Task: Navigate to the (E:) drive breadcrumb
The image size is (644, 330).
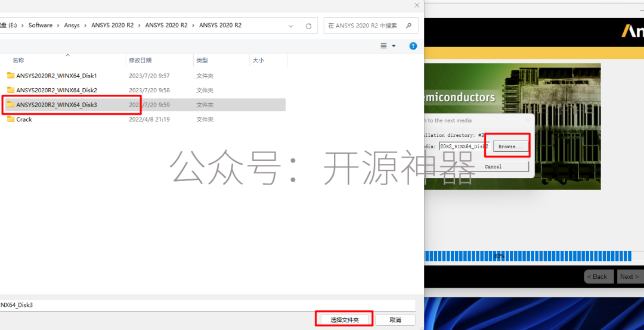Action: [9, 26]
